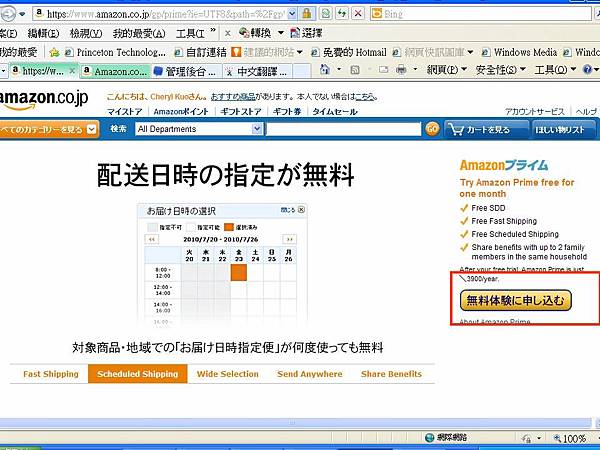This screenshot has width=600, height=450.
Task: Select the orange 8:00-12:00 Friday 23 slot
Action: coord(239,272)
